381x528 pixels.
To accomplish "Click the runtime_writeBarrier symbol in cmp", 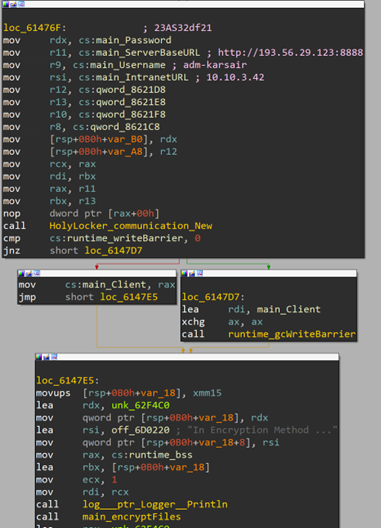I will click(x=125, y=238).
